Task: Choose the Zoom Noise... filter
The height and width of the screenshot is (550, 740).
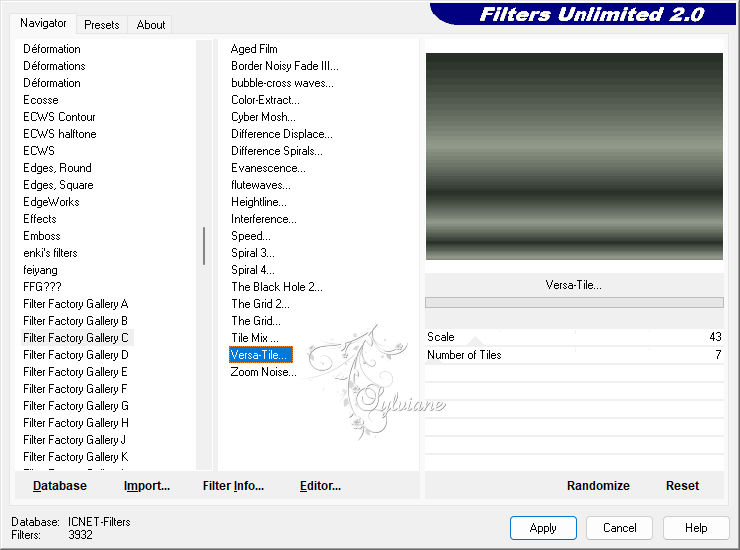Action: click(x=263, y=372)
